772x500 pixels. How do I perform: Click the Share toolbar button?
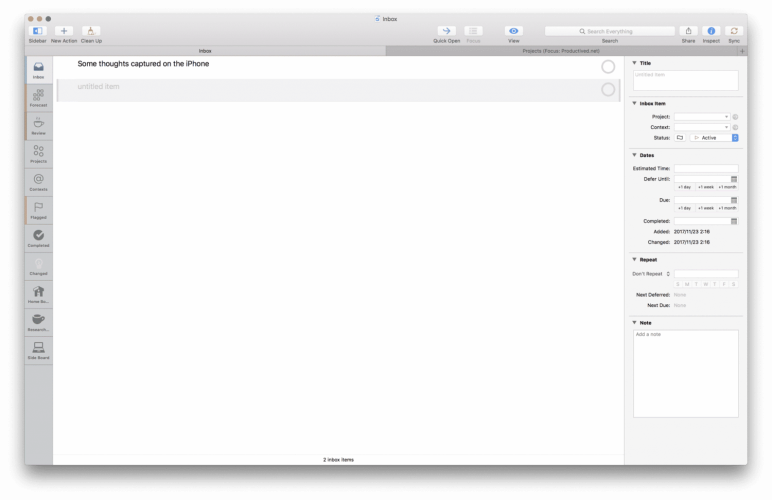coord(688,31)
